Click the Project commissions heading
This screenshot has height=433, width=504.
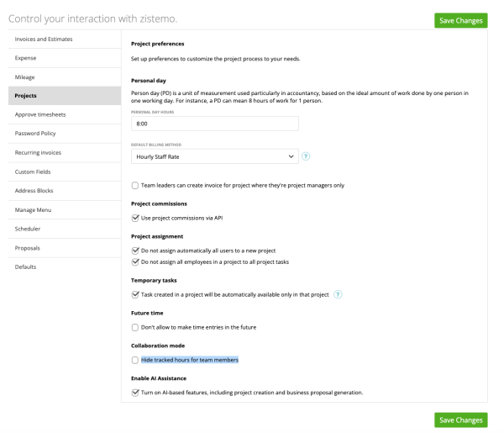pyautogui.click(x=159, y=203)
